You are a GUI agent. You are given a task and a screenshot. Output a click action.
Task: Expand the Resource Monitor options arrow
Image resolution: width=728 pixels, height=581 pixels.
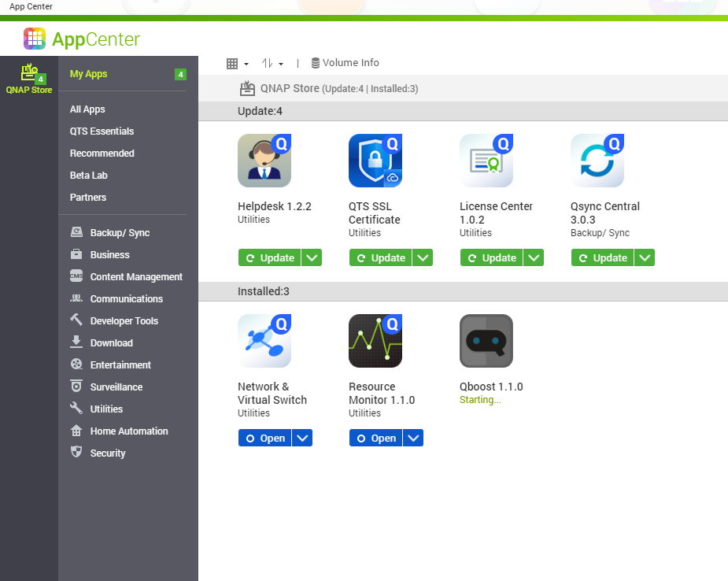coord(413,438)
